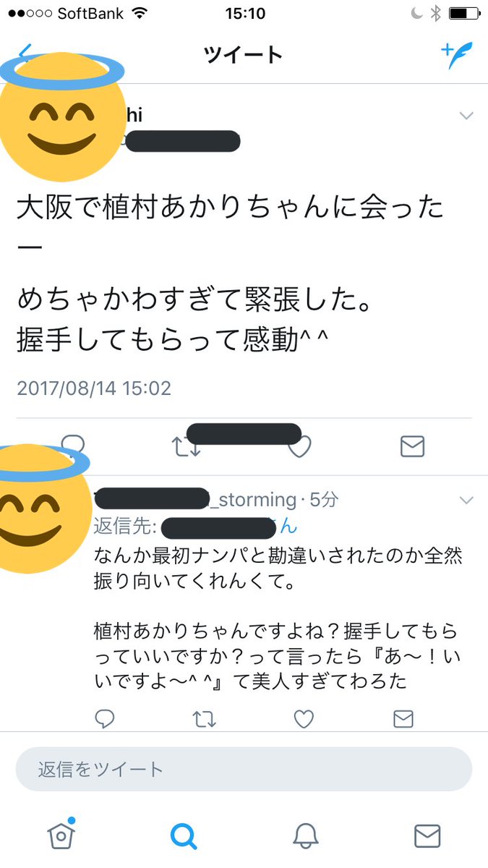This screenshot has height=868, width=488.
Task: Tap the 返信をツイート reply field
Action: [x=244, y=769]
